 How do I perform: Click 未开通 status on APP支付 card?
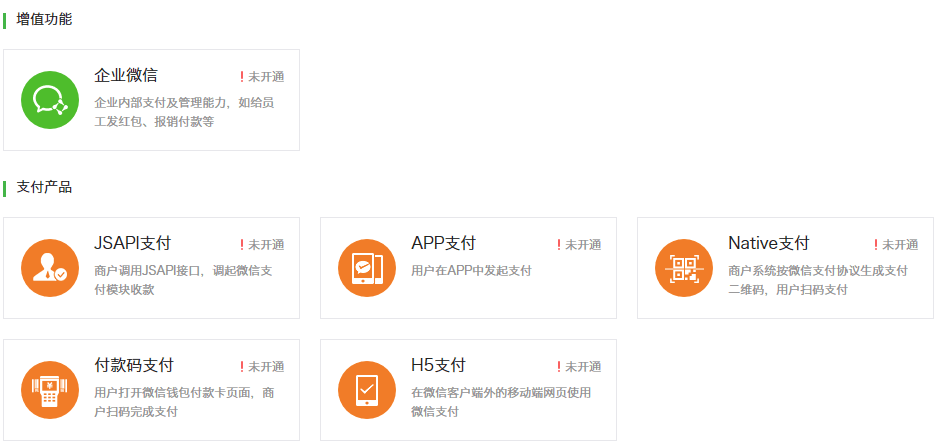click(x=579, y=245)
